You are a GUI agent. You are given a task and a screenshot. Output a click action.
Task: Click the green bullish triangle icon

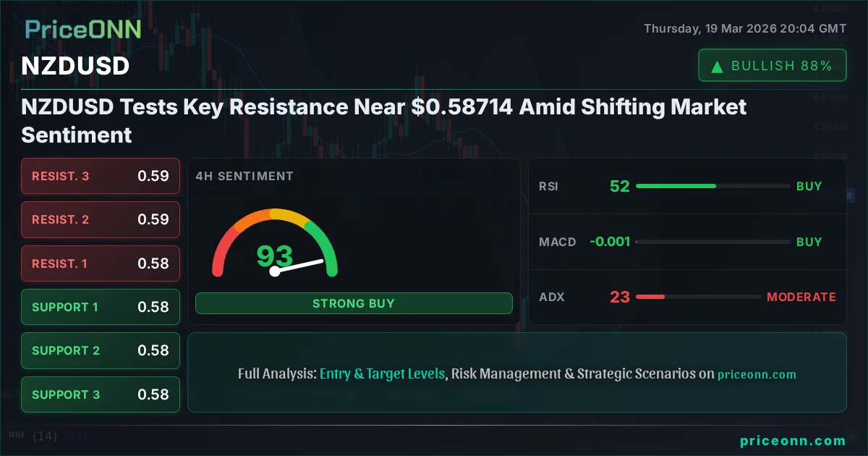[x=718, y=67]
